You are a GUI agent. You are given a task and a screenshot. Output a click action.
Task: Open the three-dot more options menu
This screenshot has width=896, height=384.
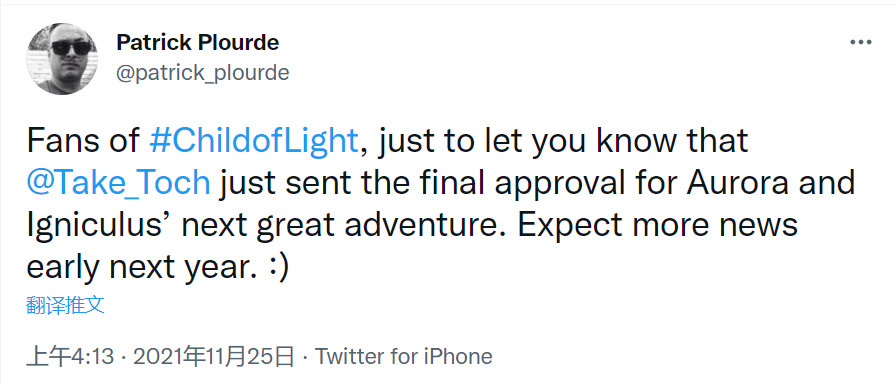pos(861,43)
